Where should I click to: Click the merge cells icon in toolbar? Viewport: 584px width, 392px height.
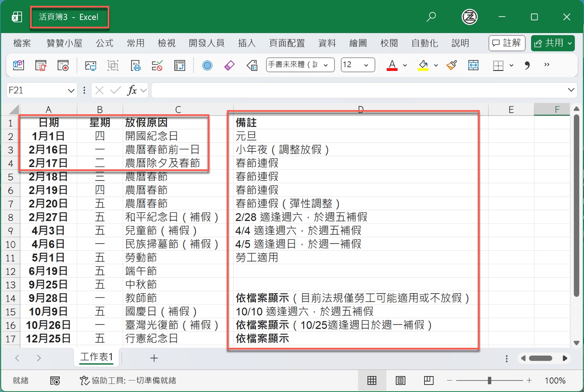coord(473,65)
